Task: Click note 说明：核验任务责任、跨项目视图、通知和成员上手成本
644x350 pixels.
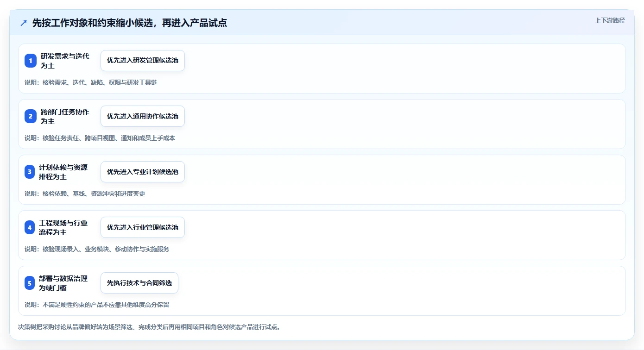Action: click(100, 138)
